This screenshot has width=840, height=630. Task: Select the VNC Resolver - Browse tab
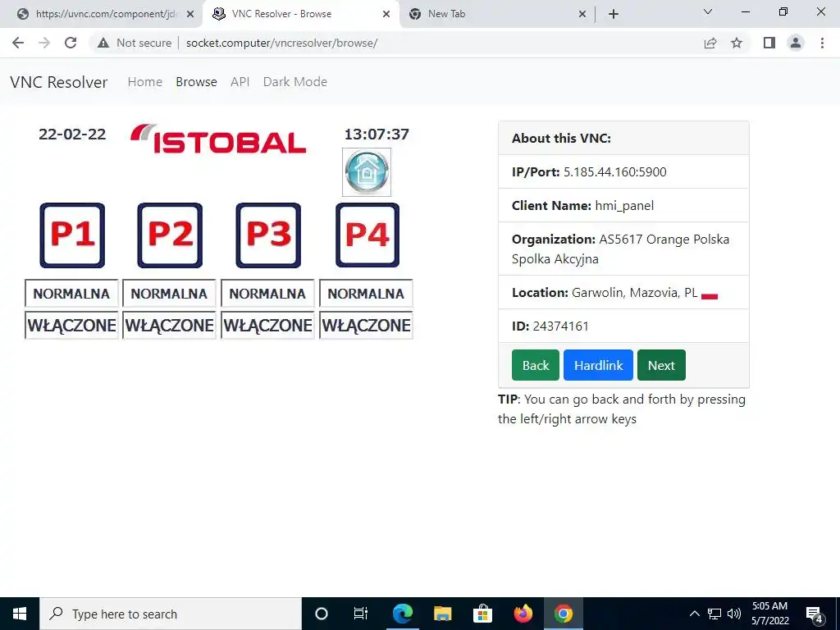pyautogui.click(x=300, y=14)
